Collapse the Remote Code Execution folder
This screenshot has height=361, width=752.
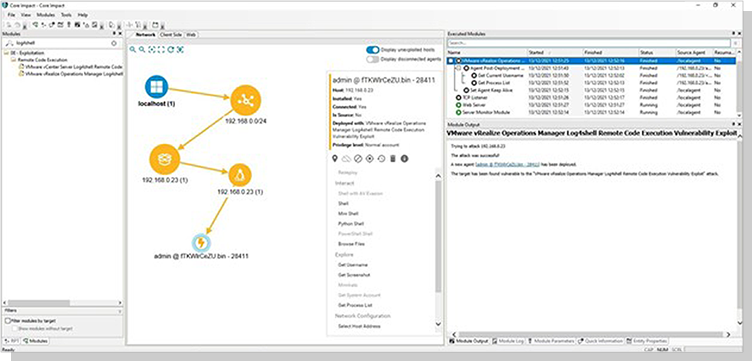click(x=14, y=60)
